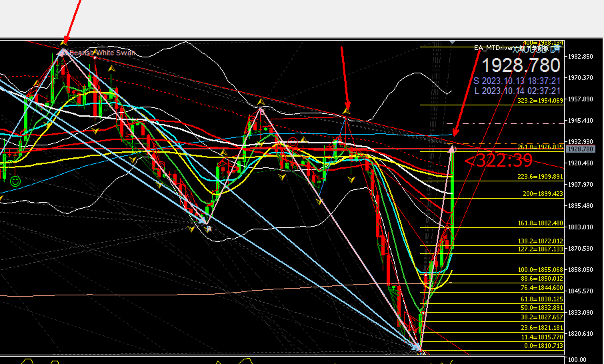Screen dimensions: 604x364
Task: Select the 11.4=1815.770 Fibonacci level label
Action: (541, 337)
